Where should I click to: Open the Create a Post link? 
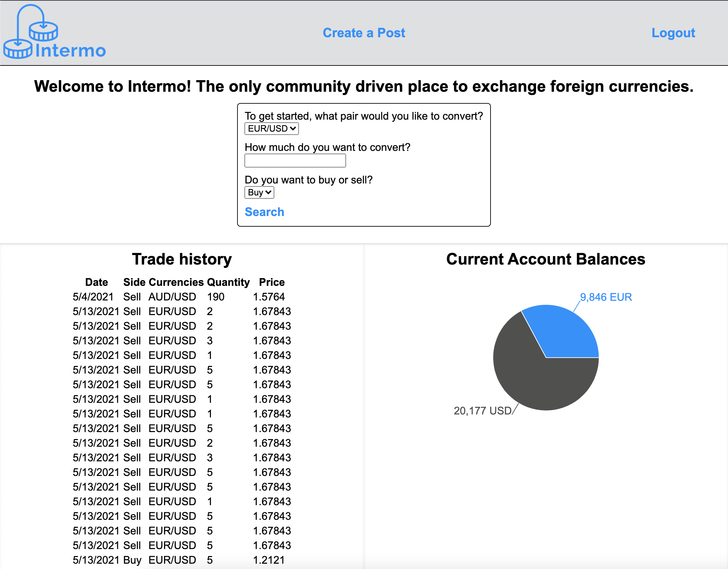[364, 33]
